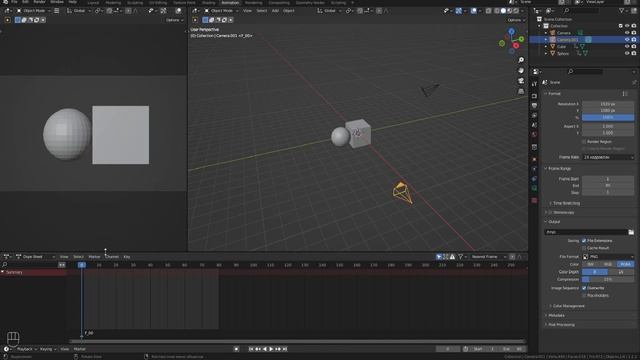Toggle Cache Result checkbox
This screenshot has width=640, height=360.
click(584, 248)
